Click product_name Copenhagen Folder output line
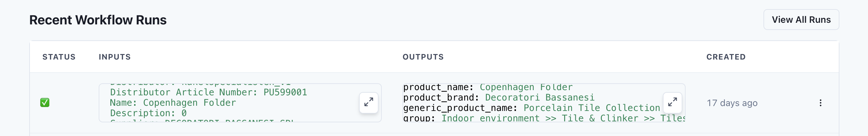The image size is (868, 136). tap(488, 88)
